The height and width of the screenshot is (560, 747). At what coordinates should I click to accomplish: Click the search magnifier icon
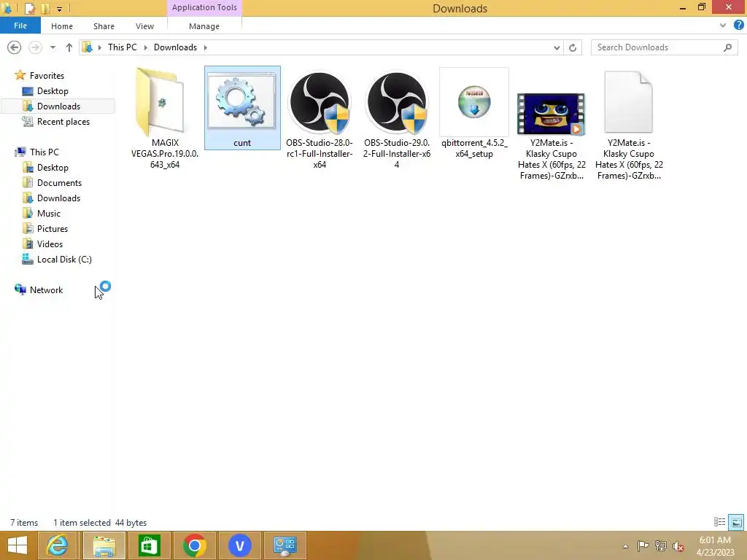click(727, 47)
